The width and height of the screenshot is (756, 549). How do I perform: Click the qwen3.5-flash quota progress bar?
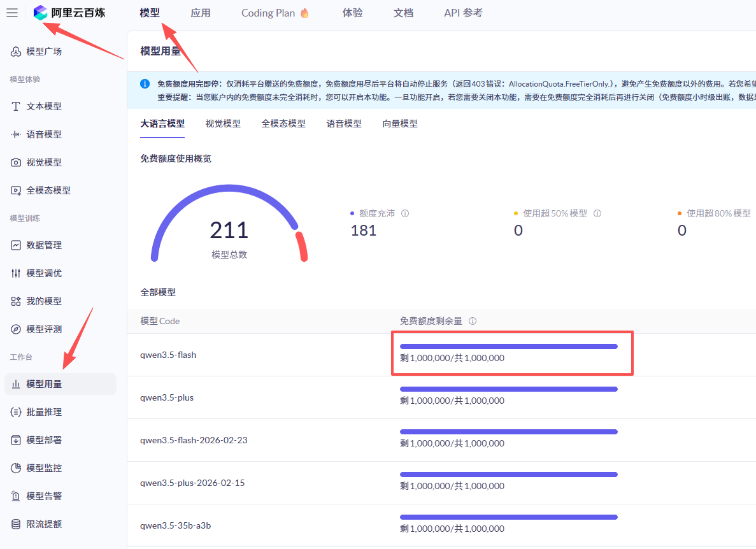click(509, 346)
